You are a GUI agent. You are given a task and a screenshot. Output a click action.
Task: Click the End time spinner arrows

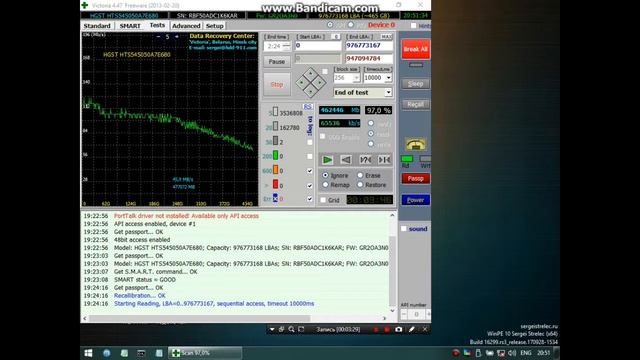[286, 46]
